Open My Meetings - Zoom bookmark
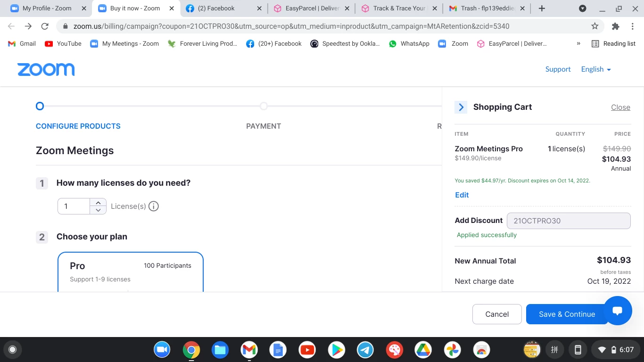Screen dimensions: 644x362 (x=124, y=43)
